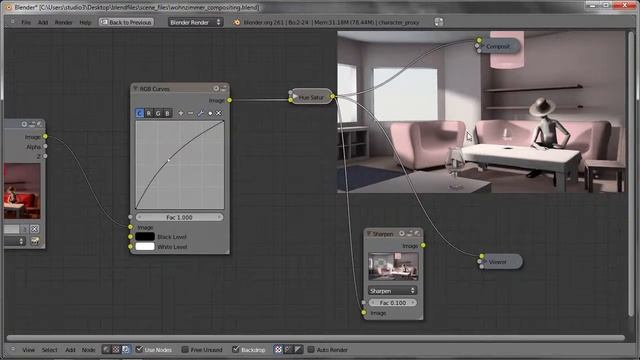This screenshot has height=360, width=640.
Task: Select the R curve channel
Action: click(149, 113)
